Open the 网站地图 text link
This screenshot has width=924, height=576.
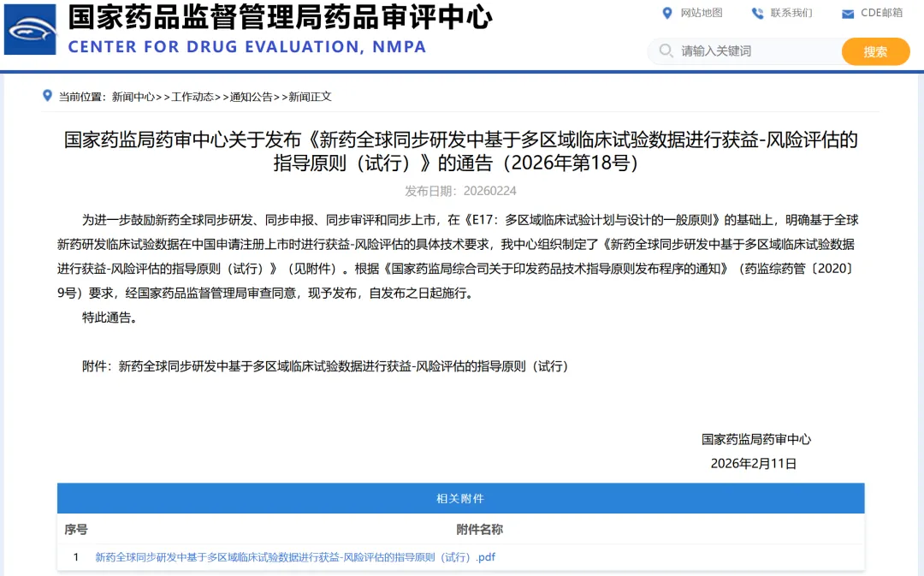click(702, 13)
